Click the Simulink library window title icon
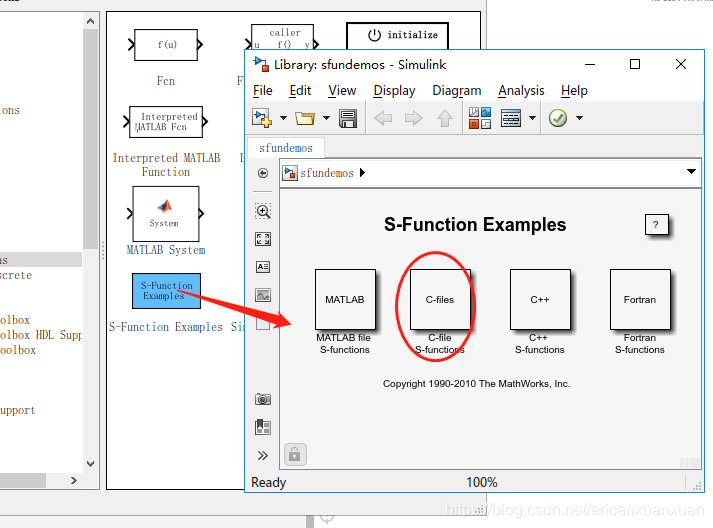713x528 pixels. coord(261,64)
